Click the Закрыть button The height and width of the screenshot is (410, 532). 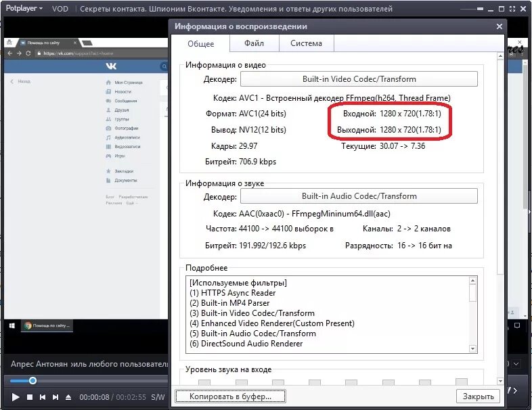coord(478,396)
